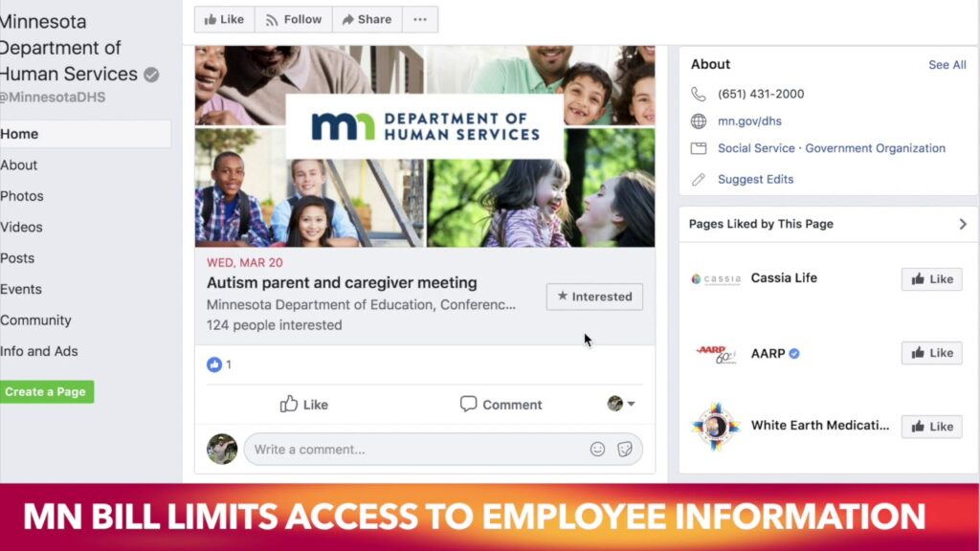The width and height of the screenshot is (980, 551).
Task: Click the green Create a Page button
Action: [x=46, y=391]
